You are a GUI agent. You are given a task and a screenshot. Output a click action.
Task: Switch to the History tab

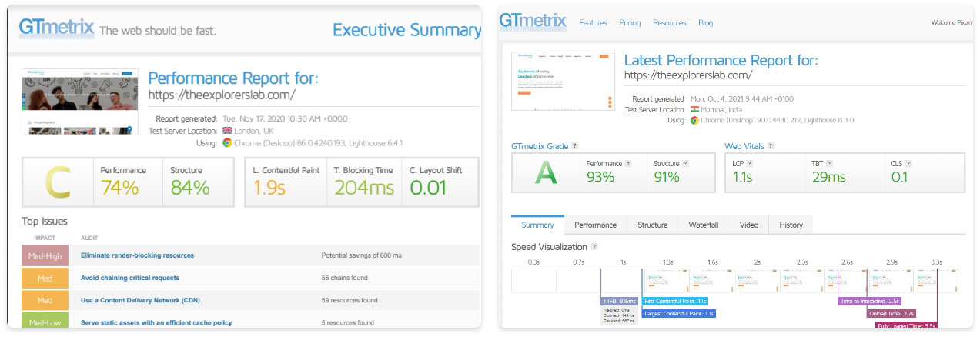point(791,225)
